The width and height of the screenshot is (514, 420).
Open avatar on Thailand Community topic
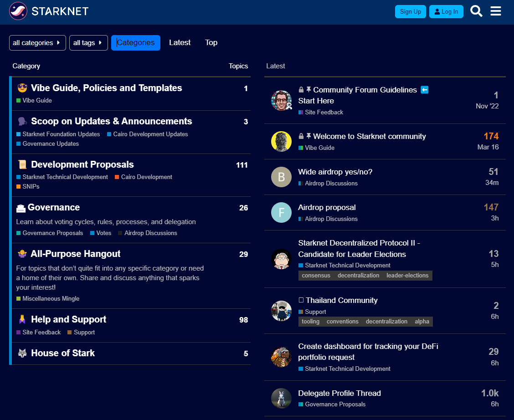pyautogui.click(x=281, y=311)
